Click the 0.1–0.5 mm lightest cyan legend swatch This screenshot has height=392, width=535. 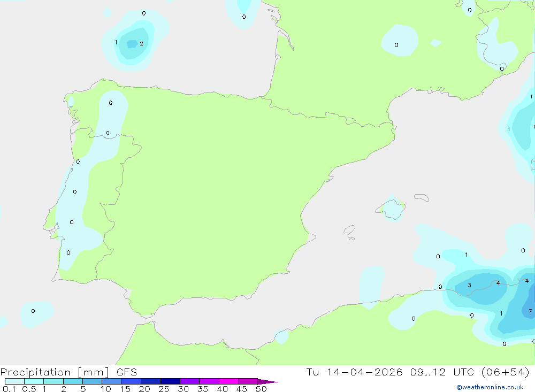[x=14, y=381]
